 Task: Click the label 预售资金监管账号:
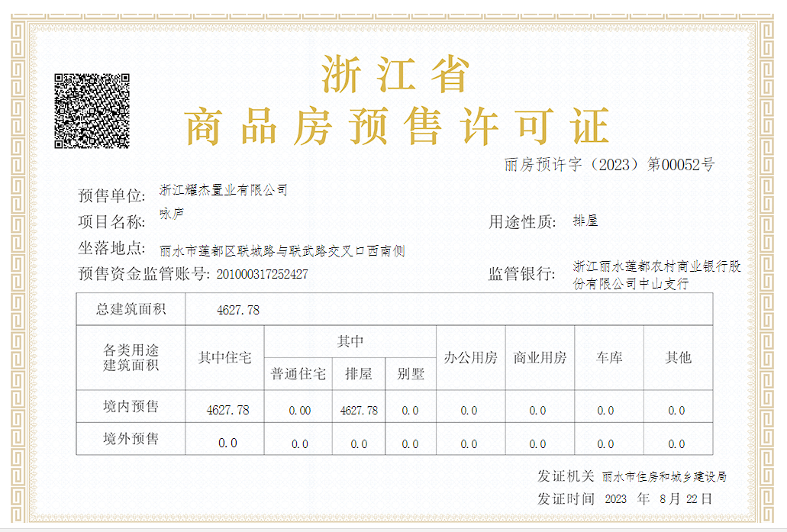point(144,273)
